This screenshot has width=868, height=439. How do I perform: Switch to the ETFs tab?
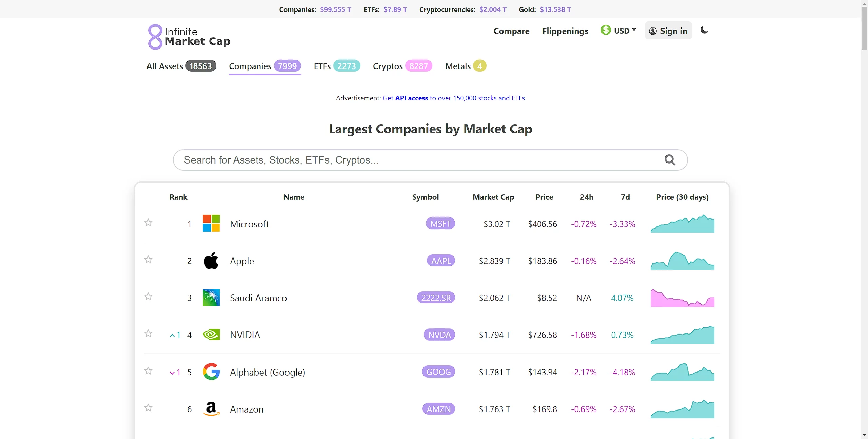(x=336, y=66)
